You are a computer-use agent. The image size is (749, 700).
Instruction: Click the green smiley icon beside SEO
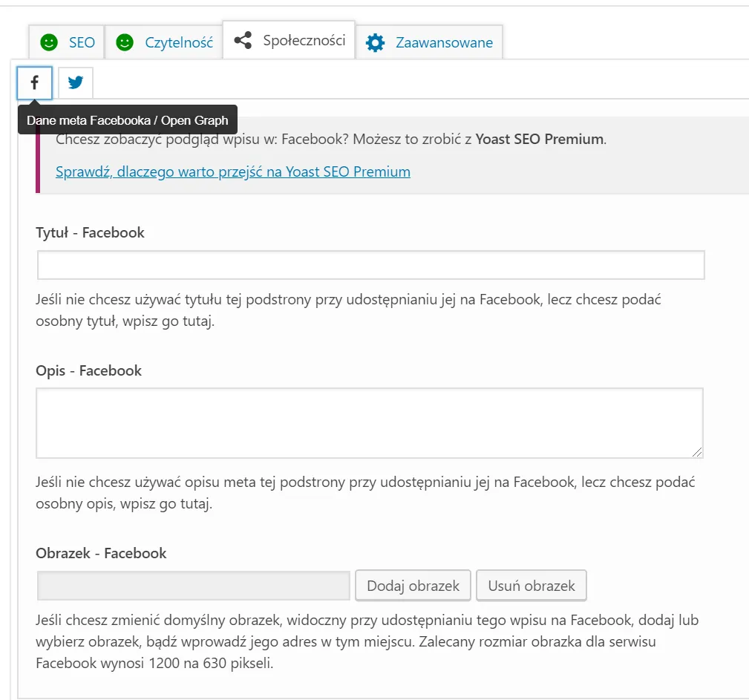tap(49, 42)
